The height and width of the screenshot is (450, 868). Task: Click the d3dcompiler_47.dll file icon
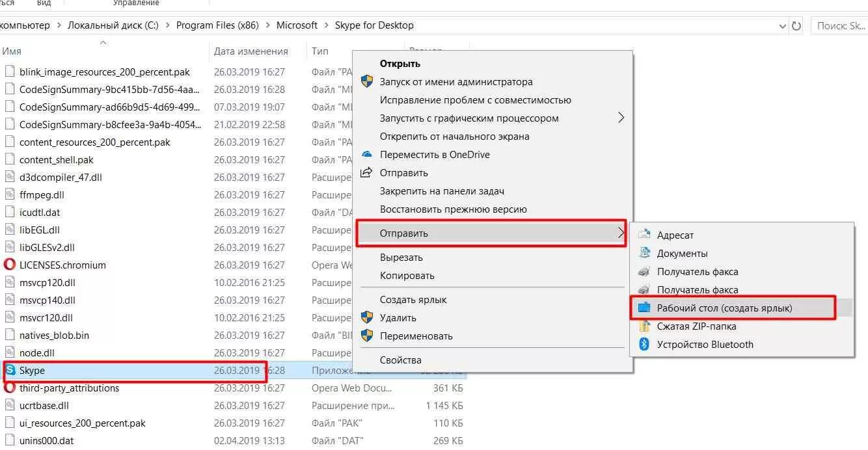(x=10, y=177)
